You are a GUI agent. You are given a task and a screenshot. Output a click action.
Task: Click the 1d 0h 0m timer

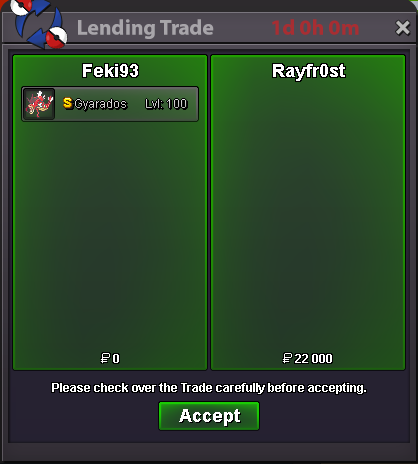point(315,28)
